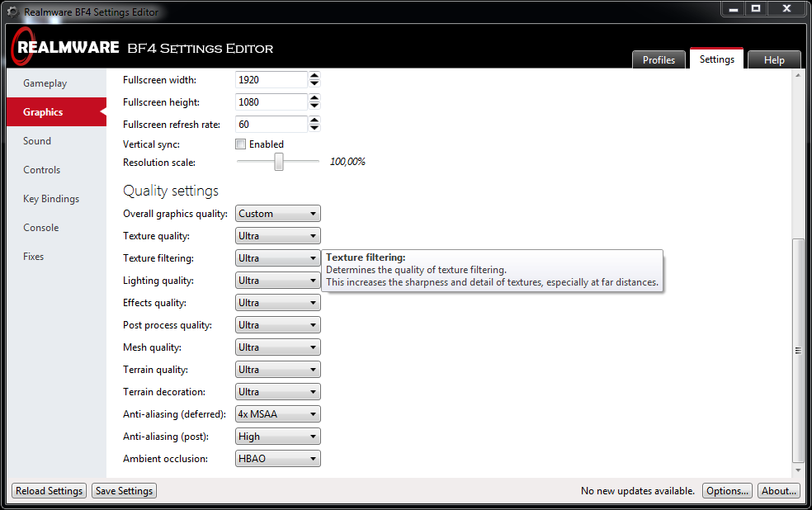Select the Settings tab
Viewport: 812px width, 510px height.
tap(717, 59)
